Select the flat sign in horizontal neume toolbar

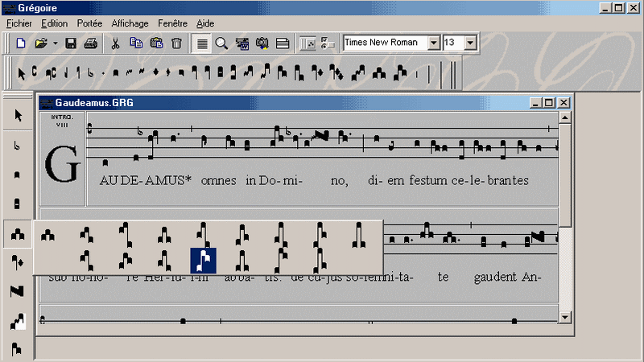click(x=90, y=73)
